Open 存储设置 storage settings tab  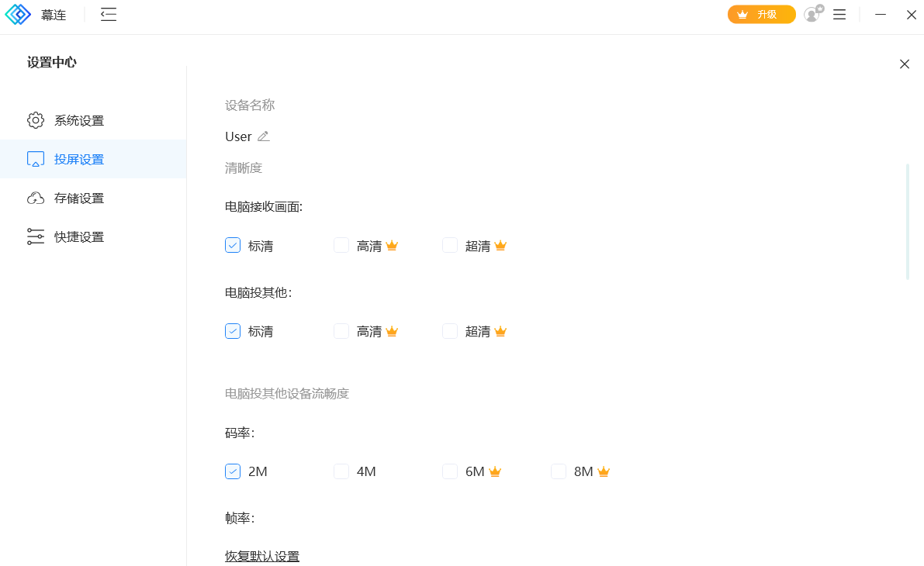pos(93,198)
